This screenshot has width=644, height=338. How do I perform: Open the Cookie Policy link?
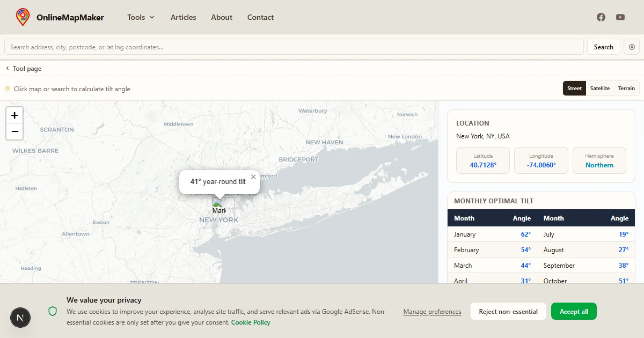[x=251, y=322]
